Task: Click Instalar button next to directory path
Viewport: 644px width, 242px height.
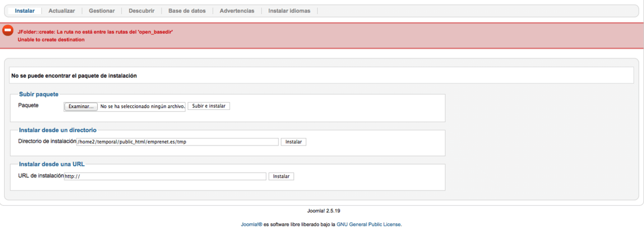Action: (x=294, y=142)
